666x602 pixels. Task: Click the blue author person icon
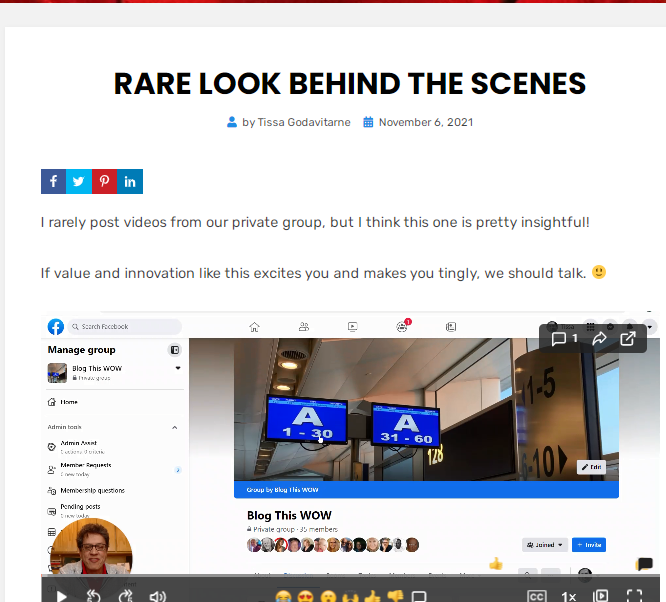(232, 122)
